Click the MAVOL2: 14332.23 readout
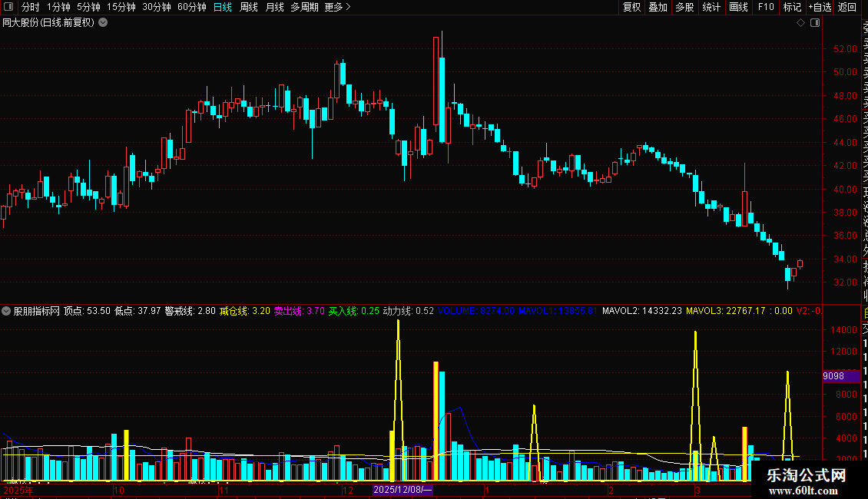This screenshot has width=868, height=499. (642, 311)
